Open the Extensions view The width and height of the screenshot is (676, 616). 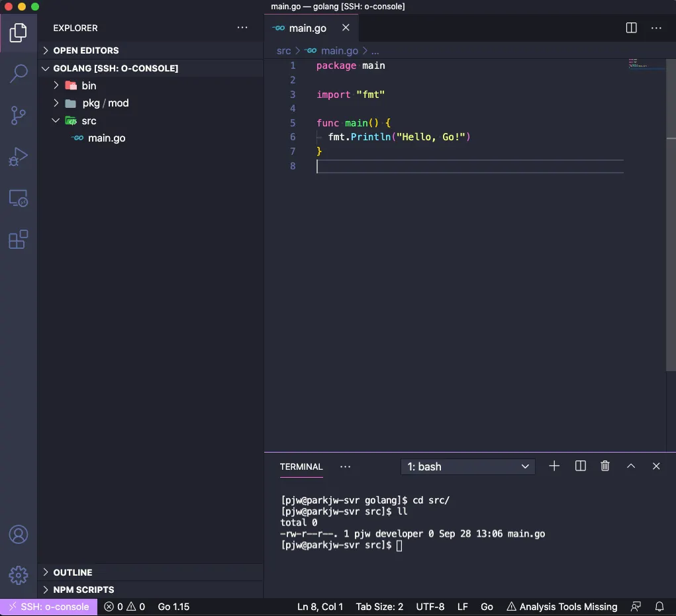click(x=18, y=240)
